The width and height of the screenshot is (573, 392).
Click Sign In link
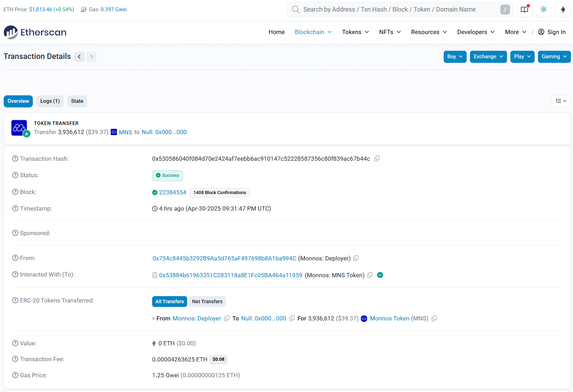pos(552,32)
